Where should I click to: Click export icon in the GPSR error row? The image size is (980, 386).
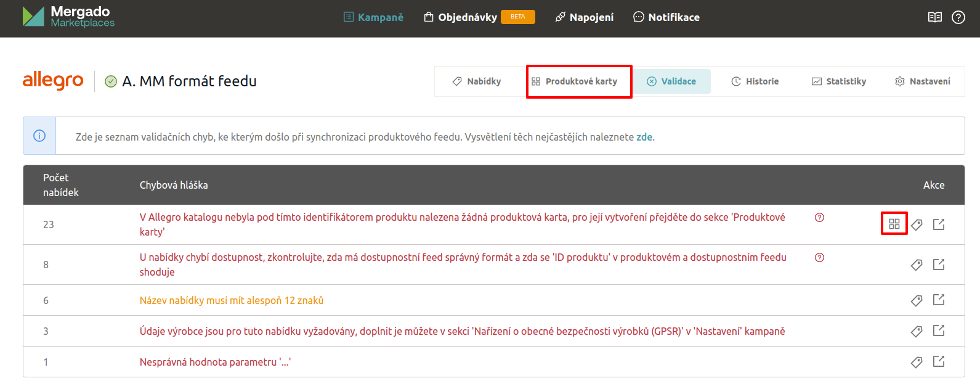pos(939,331)
